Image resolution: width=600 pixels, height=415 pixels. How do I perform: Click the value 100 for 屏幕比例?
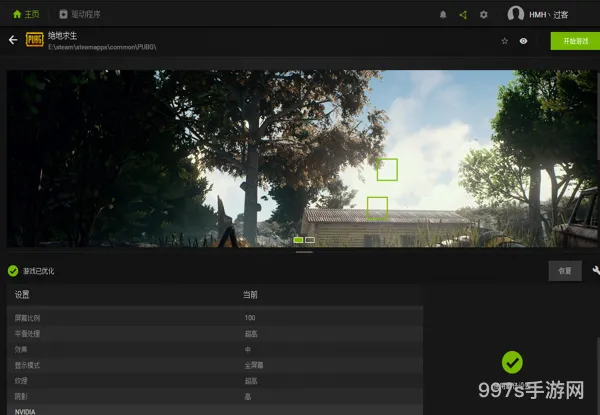click(250, 318)
